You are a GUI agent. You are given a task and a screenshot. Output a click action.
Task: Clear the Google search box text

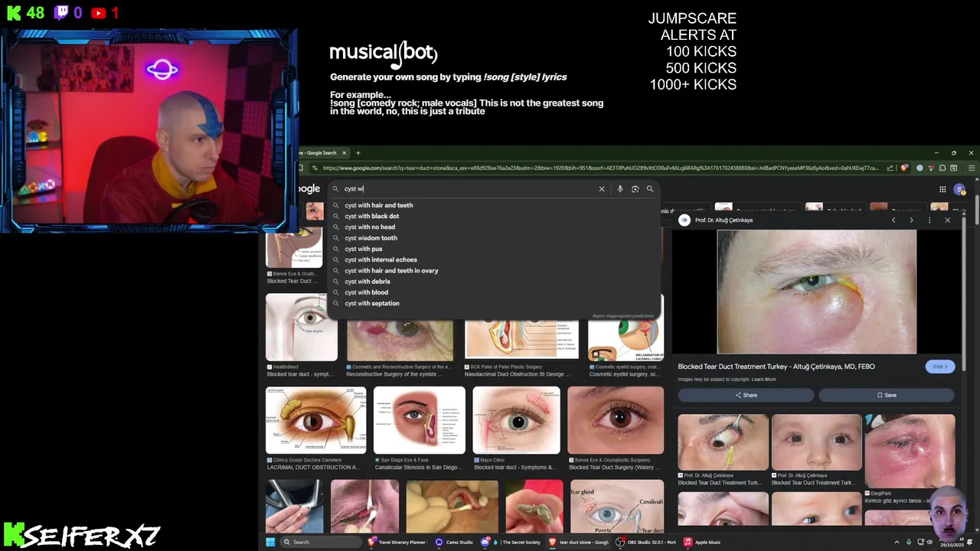(x=602, y=189)
